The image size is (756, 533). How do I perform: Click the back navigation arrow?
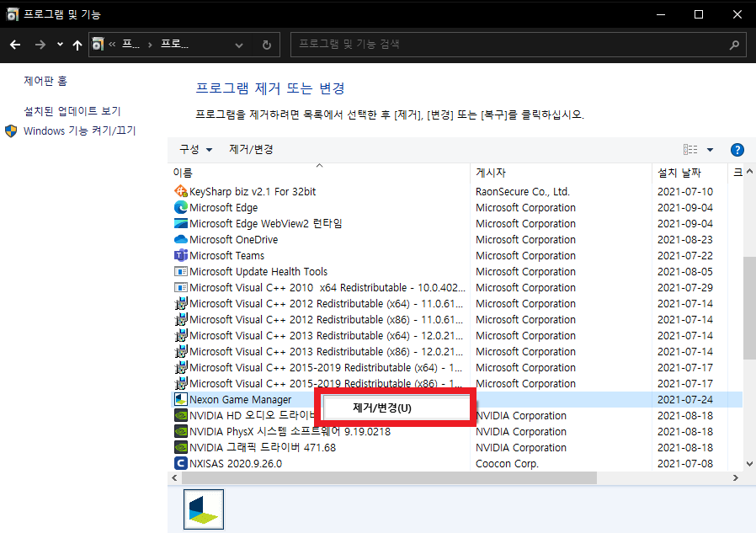pyautogui.click(x=15, y=45)
